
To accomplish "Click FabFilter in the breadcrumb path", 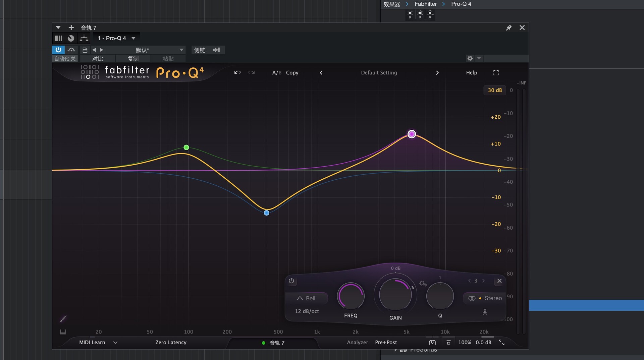I will [x=426, y=4].
